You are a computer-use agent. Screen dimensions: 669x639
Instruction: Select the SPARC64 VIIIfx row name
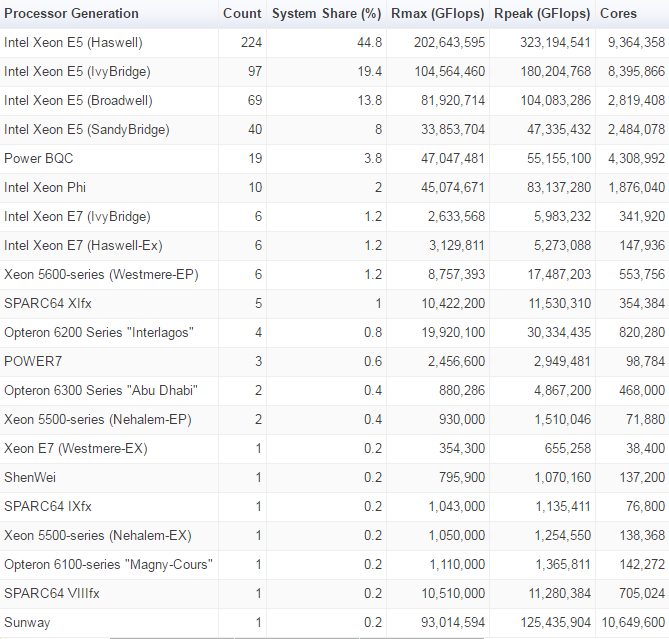pyautogui.click(x=52, y=594)
